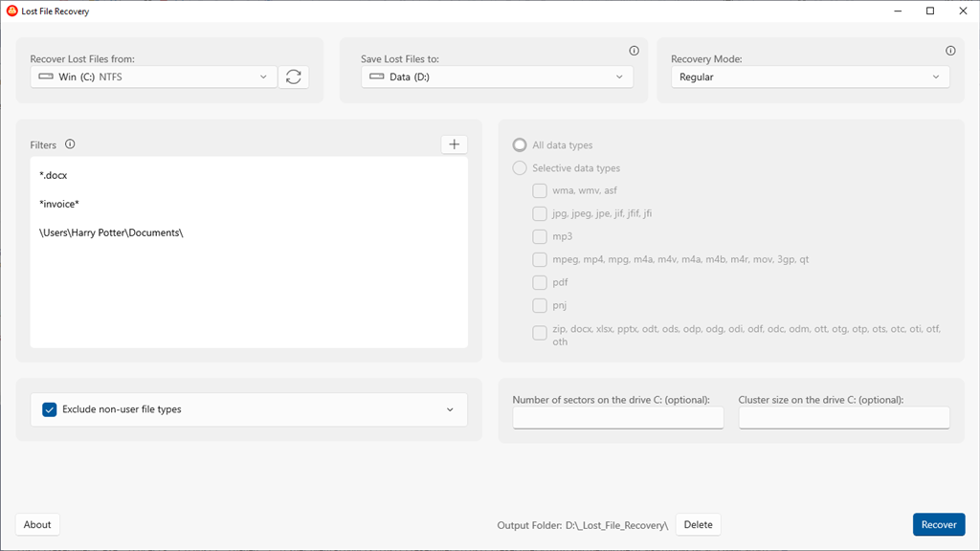
Task: Open the Filters info icon
Action: click(x=70, y=144)
